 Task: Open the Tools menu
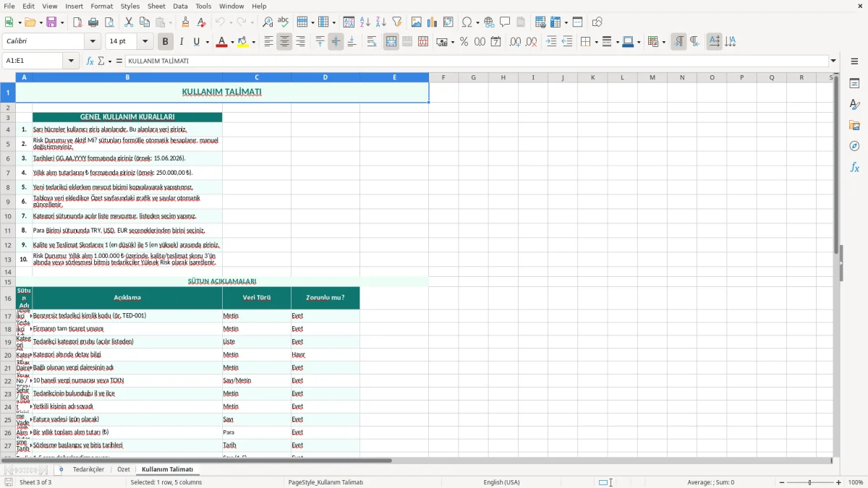pyautogui.click(x=203, y=6)
